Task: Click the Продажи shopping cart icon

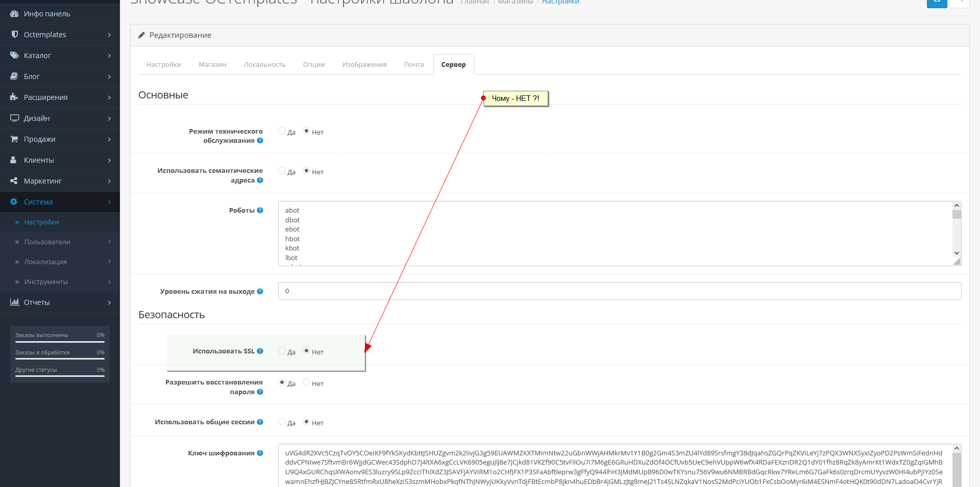Action: 14,139
